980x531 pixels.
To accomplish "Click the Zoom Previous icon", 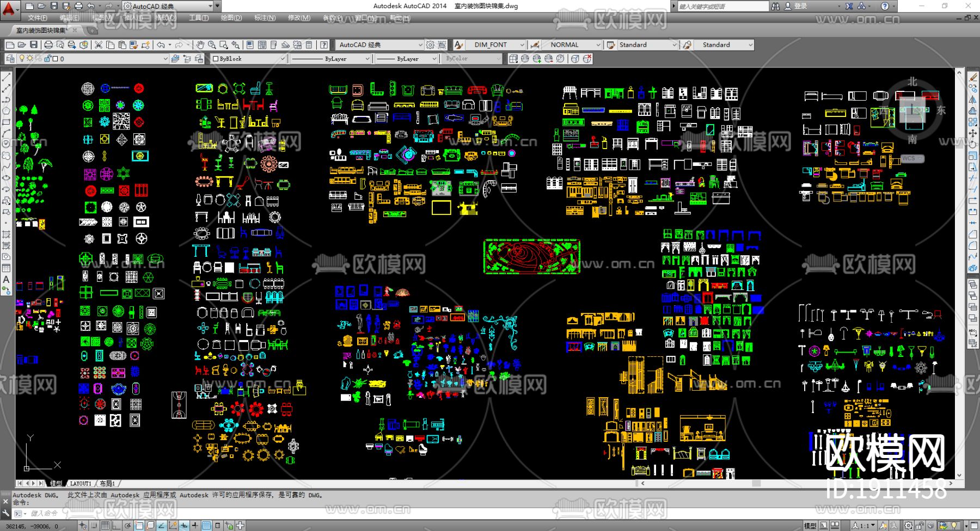I will point(235,45).
